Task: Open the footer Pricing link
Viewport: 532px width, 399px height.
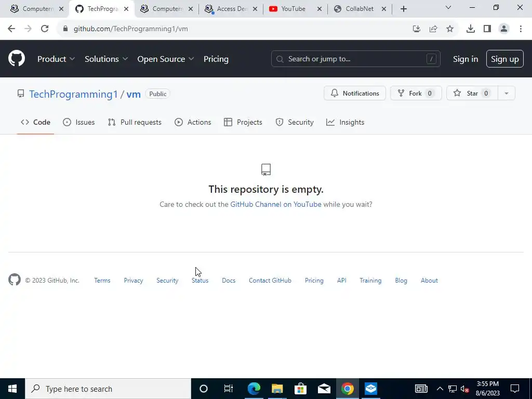Action: [314, 281]
